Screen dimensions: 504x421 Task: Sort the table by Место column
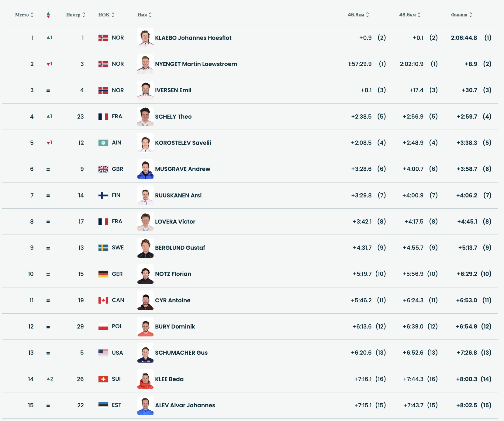click(24, 15)
